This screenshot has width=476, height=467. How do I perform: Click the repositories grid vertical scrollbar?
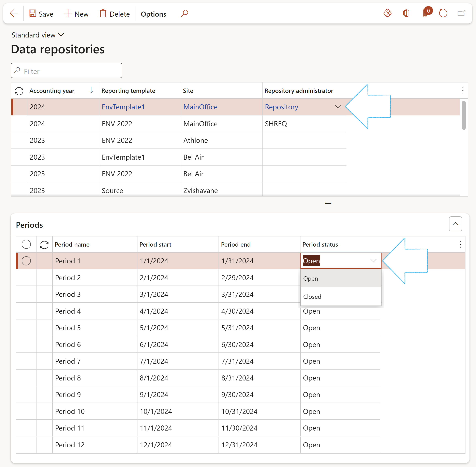coord(463,115)
